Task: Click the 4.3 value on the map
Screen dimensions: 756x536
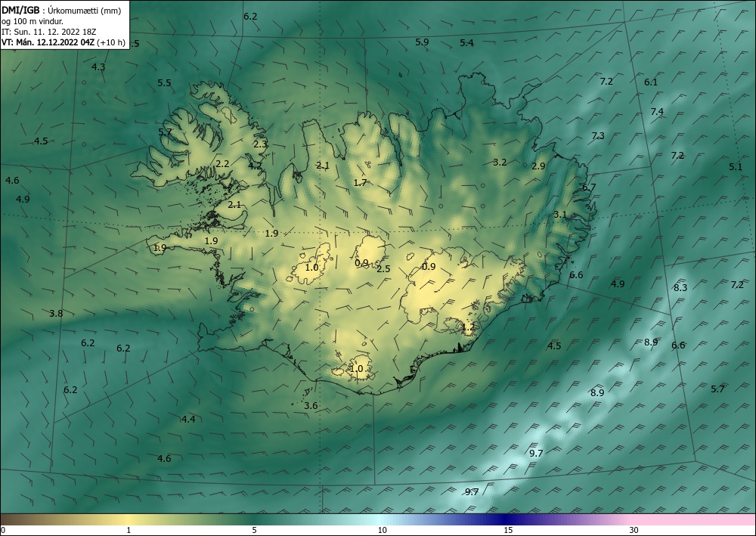Action: 98,67
